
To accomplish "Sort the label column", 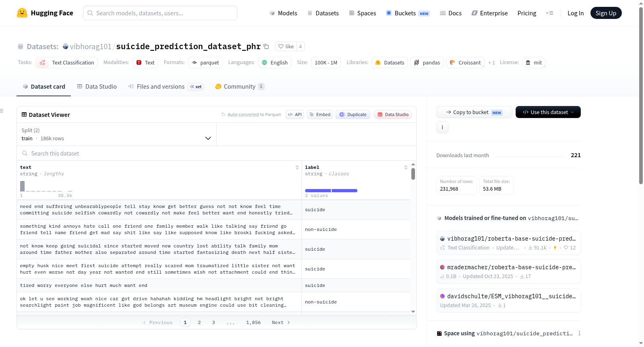I will point(406,167).
